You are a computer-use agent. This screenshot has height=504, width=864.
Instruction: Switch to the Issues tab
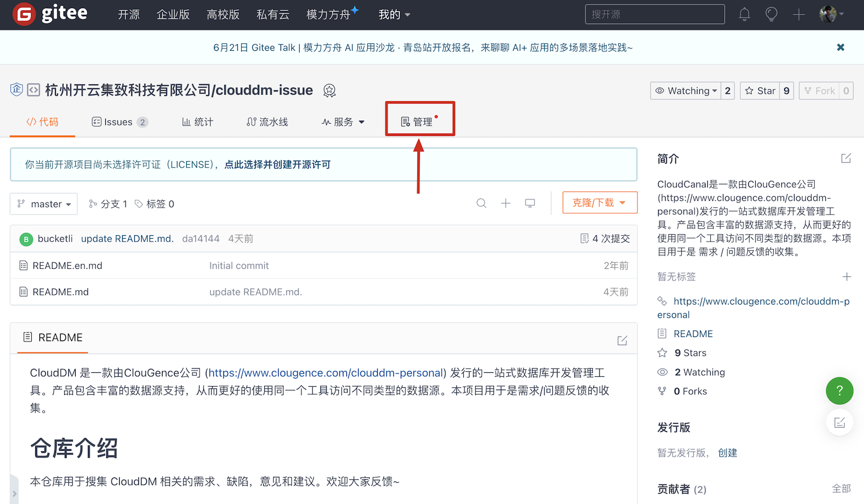click(x=119, y=122)
